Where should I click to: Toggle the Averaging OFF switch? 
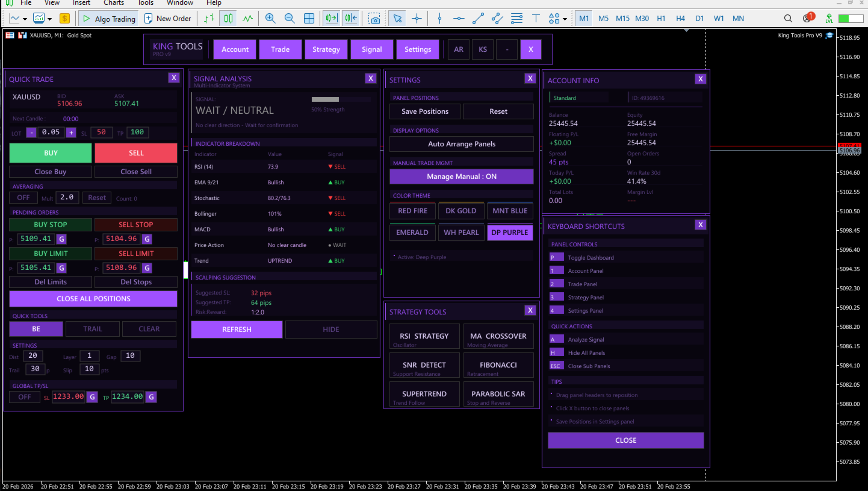pyautogui.click(x=23, y=198)
